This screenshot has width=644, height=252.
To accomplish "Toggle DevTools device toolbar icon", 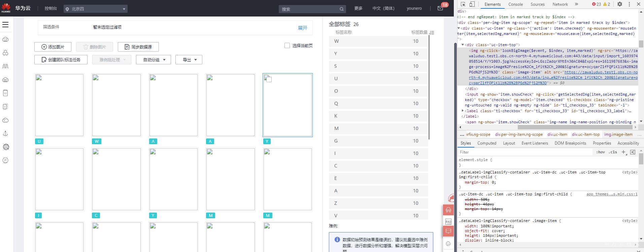I will pyautogui.click(x=472, y=4).
